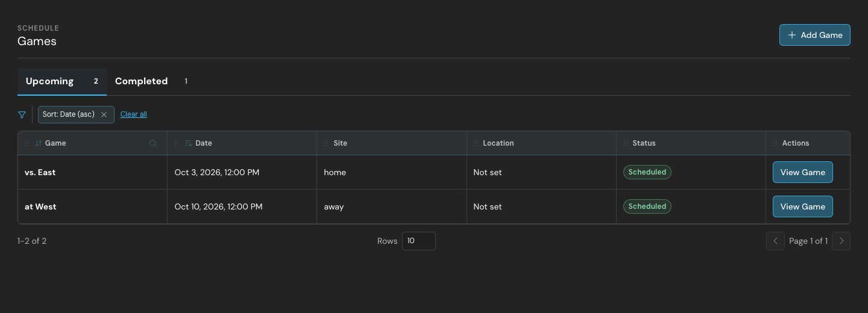Click Scheduled badge in at West row
Image resolution: width=868 pixels, height=313 pixels.
coord(647,206)
